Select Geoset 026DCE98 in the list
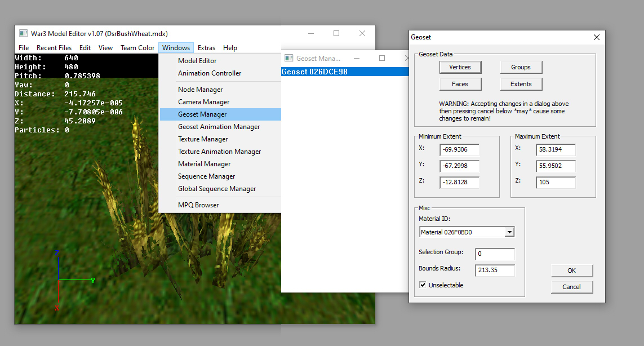Image resolution: width=644 pixels, height=346 pixels. [x=345, y=72]
